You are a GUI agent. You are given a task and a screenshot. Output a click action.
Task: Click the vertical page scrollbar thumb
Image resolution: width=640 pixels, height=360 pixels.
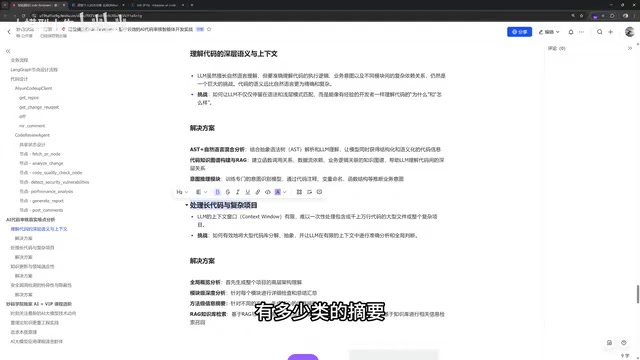click(638, 294)
